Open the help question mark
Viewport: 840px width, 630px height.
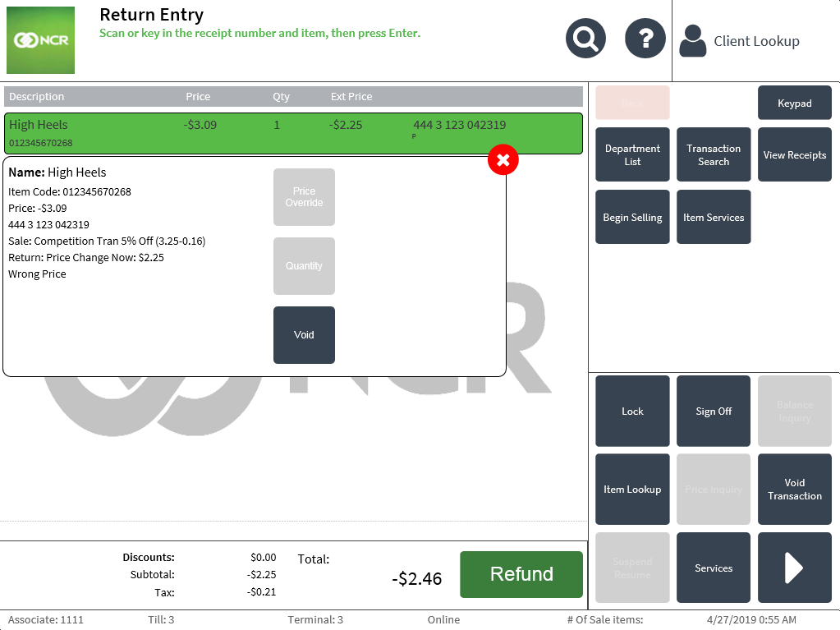pyautogui.click(x=645, y=38)
